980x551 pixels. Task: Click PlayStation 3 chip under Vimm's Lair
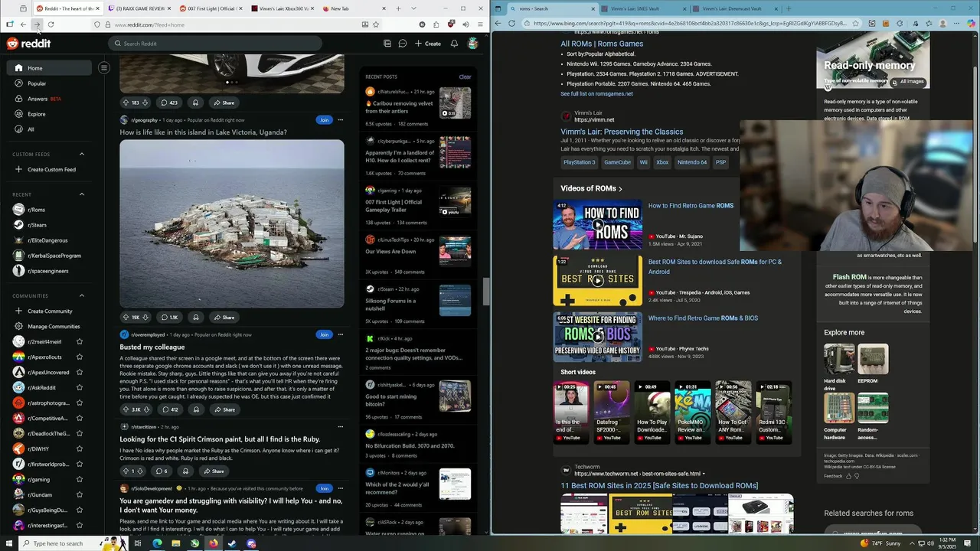tap(579, 162)
